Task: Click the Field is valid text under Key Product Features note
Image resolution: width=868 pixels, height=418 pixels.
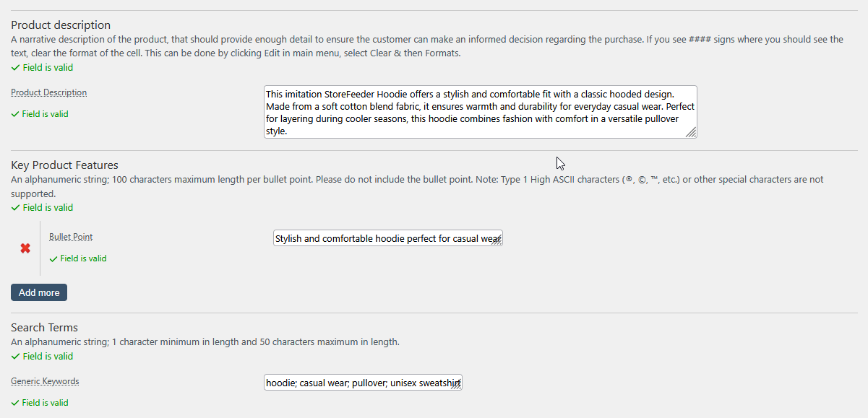Action: tap(48, 208)
